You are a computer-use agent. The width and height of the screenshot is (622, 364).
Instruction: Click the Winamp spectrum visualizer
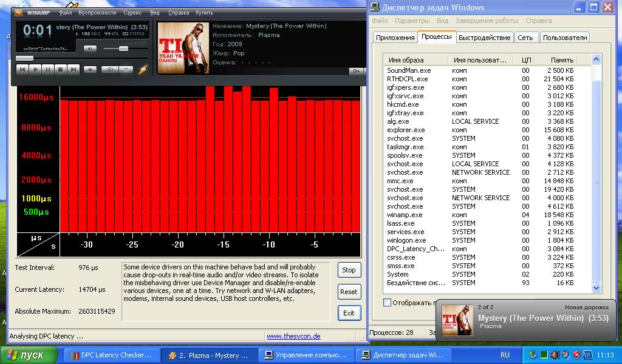tap(45, 49)
